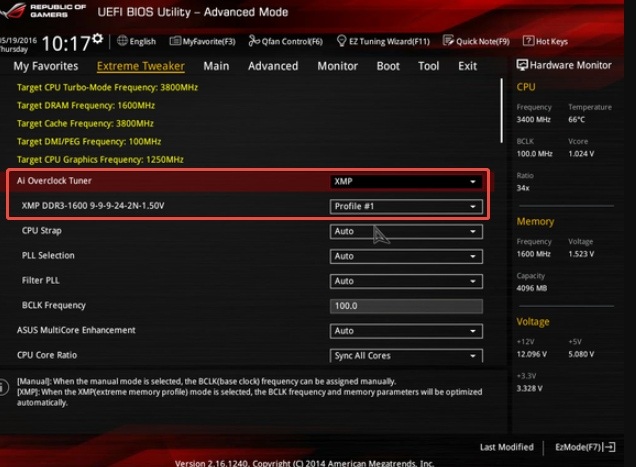
Task: Click the +12V reading 12.096 V
Action: 532,354
